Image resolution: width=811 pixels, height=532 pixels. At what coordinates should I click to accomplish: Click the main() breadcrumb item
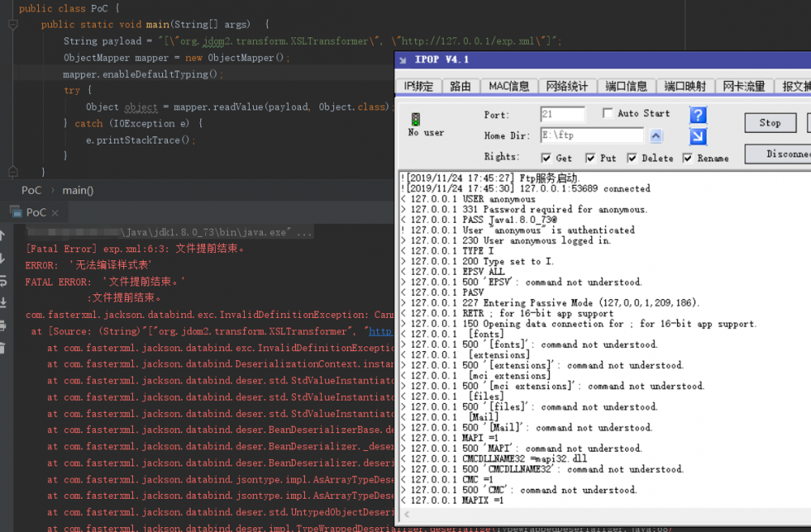(x=78, y=191)
